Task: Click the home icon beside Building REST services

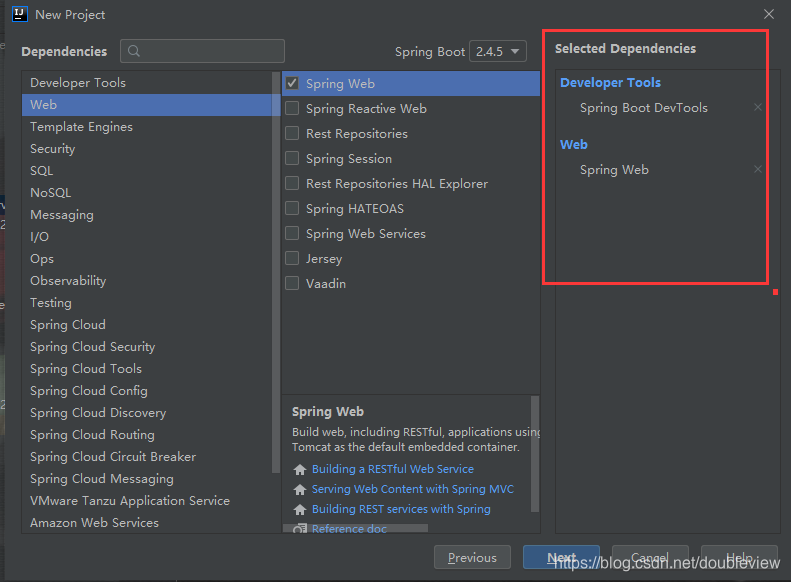Action: point(300,509)
